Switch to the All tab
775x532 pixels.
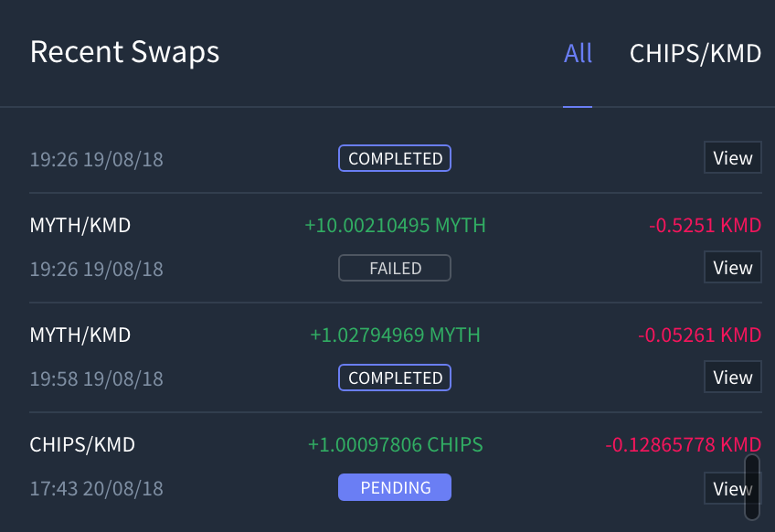coord(578,53)
